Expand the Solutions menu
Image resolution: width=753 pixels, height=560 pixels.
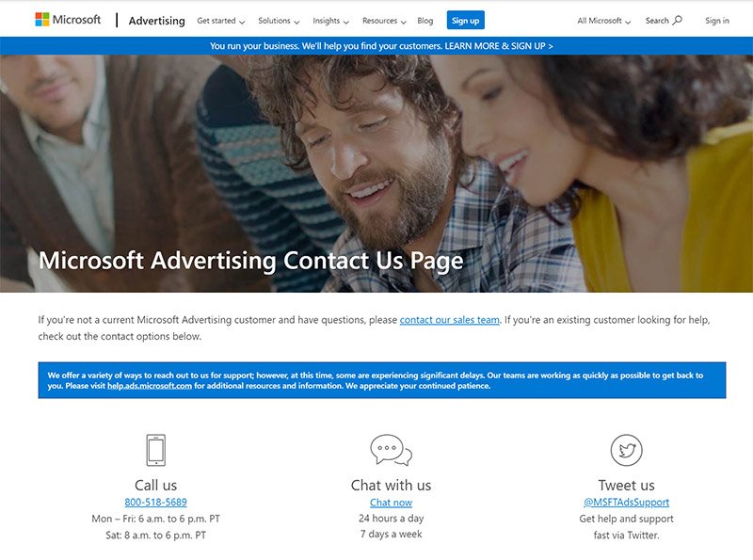point(279,21)
